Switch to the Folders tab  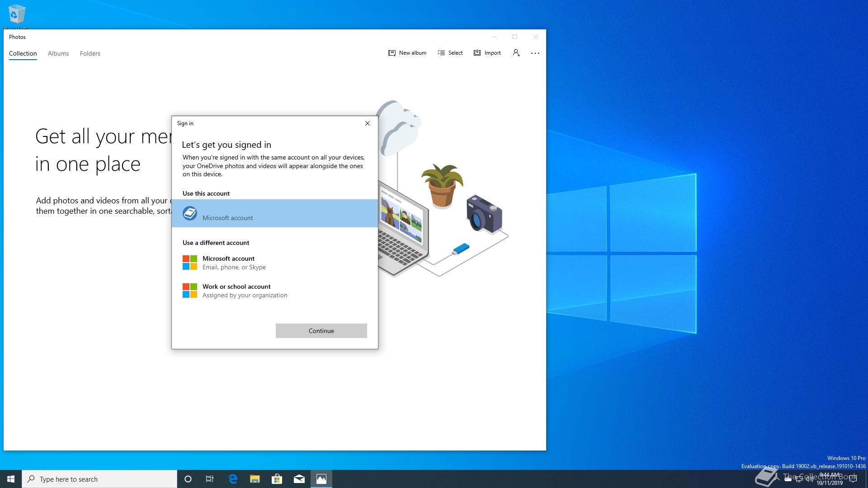90,53
